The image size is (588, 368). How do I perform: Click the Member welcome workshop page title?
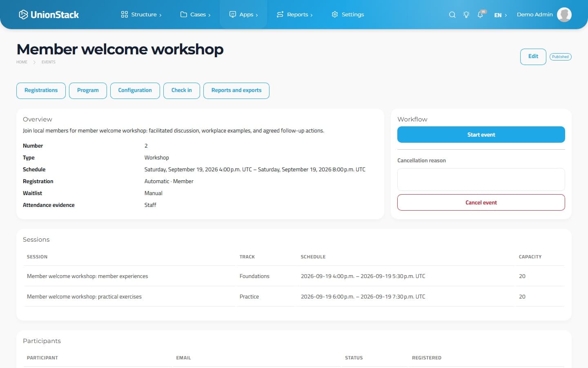120,49
